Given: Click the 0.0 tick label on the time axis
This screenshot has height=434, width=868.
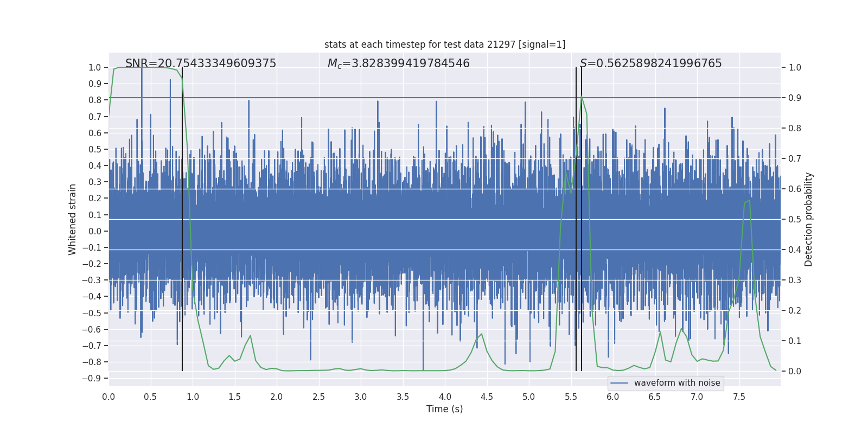Looking at the screenshot, I should point(108,397).
